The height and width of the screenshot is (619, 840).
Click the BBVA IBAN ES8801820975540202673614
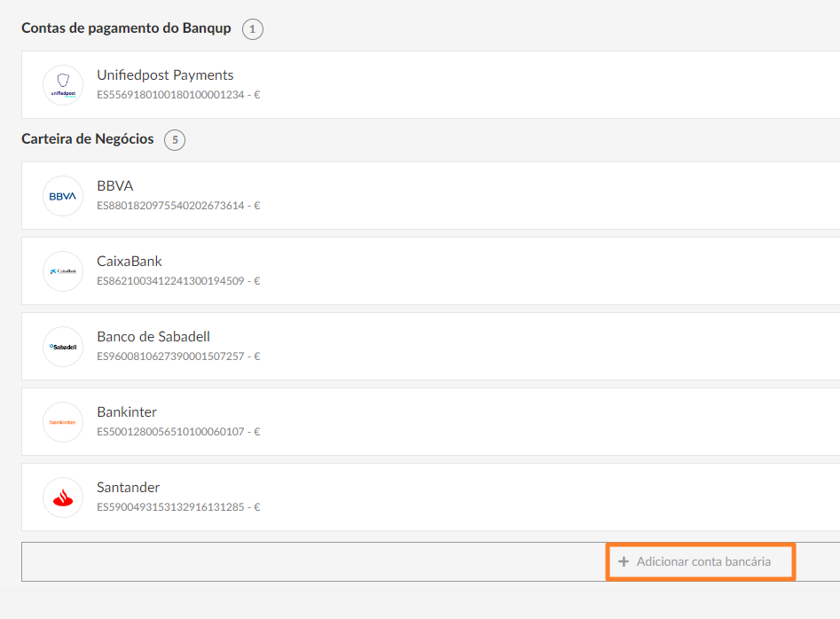tap(170, 206)
